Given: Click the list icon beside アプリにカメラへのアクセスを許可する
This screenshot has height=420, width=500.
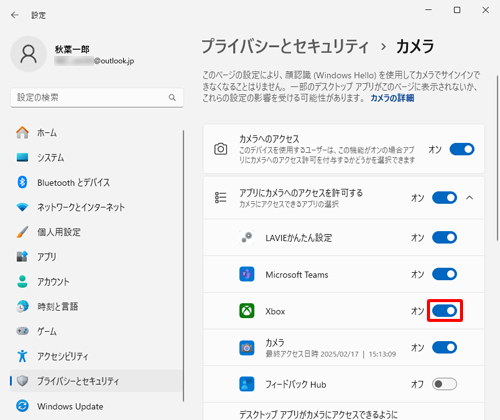Looking at the screenshot, I should point(220,198).
